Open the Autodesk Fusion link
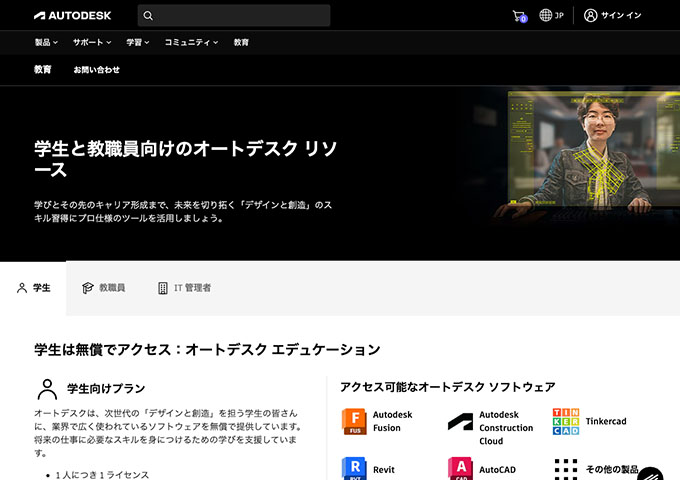Image resolution: width=680 pixels, height=480 pixels. (x=392, y=421)
